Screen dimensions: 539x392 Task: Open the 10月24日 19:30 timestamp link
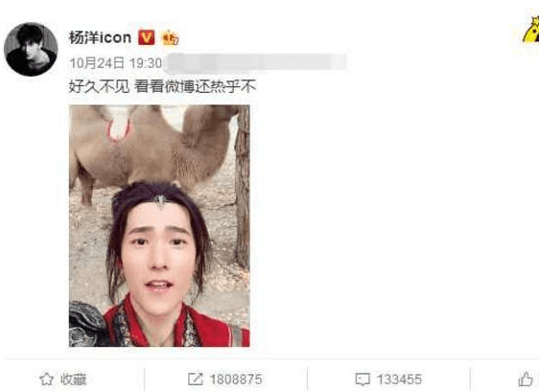click(115, 63)
